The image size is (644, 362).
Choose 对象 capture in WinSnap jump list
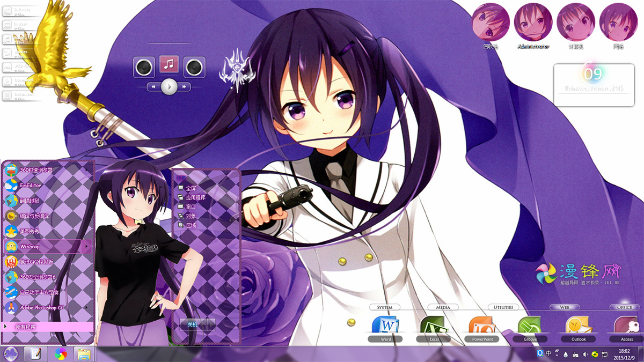click(x=187, y=216)
